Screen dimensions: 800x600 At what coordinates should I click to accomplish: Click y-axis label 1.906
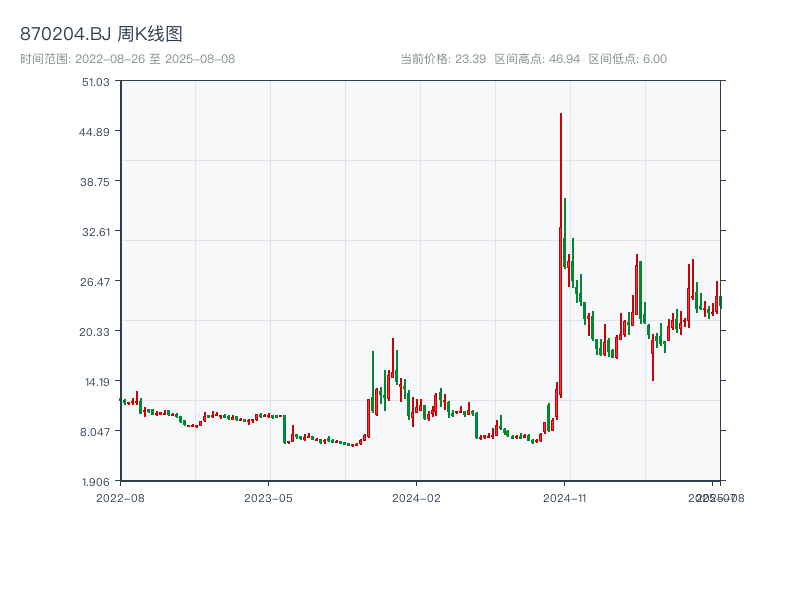(x=96, y=482)
